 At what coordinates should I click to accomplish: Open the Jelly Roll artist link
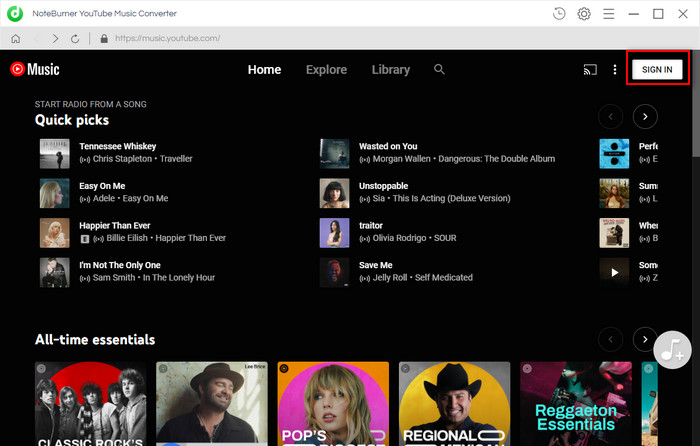[390, 277]
